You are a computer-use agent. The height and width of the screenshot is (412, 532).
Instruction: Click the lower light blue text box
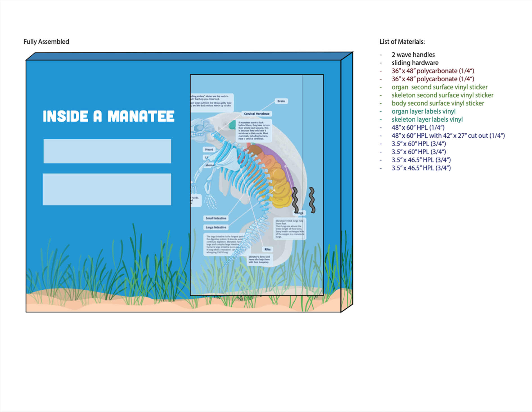coord(107,189)
